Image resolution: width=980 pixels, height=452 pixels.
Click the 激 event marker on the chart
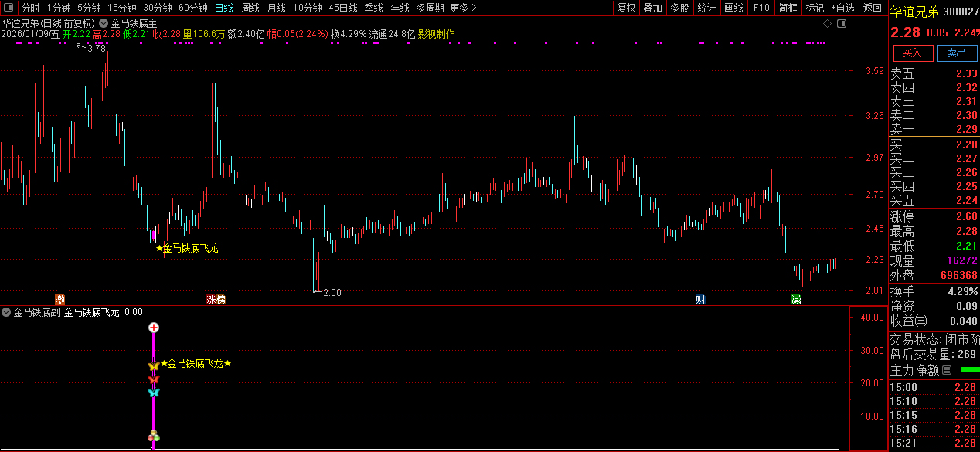[60, 299]
